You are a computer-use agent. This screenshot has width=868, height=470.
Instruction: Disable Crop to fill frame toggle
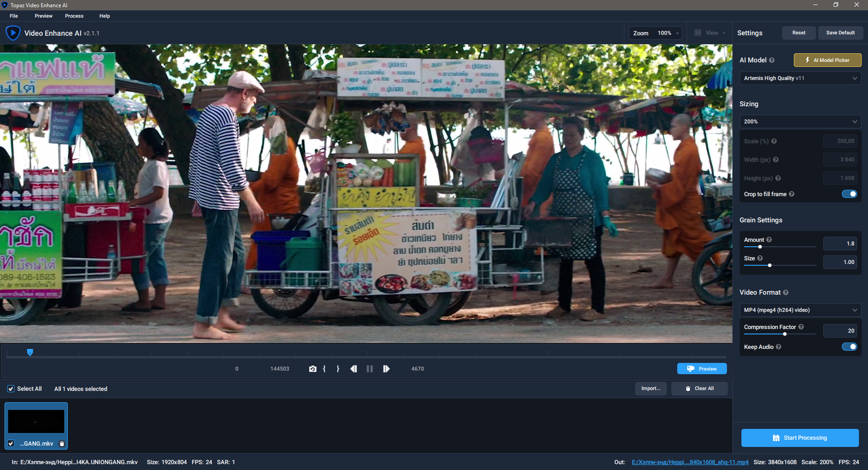[x=849, y=194]
